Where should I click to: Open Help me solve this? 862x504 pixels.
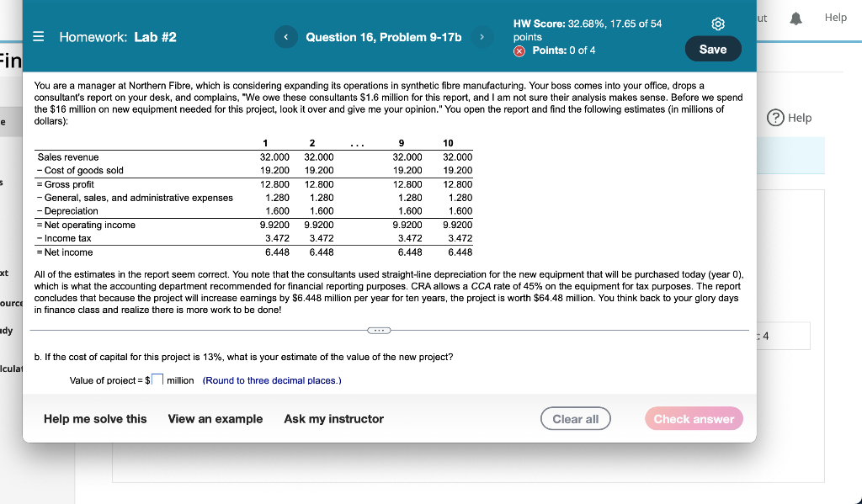[x=95, y=419]
